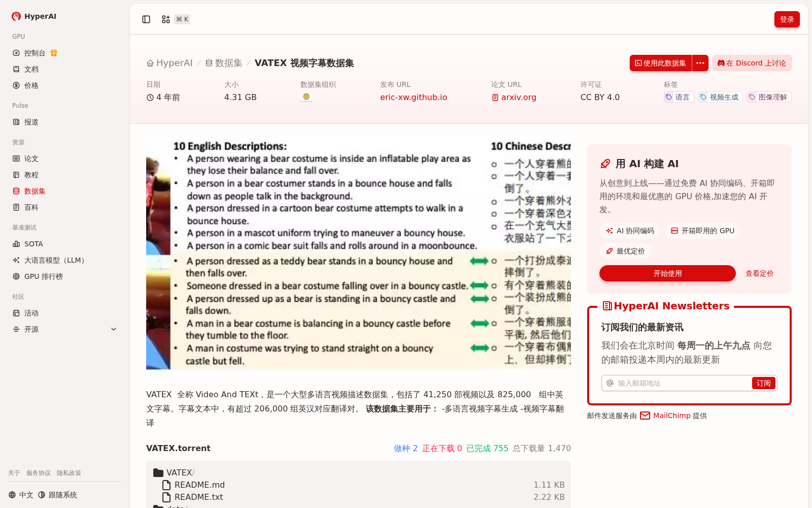Click the VATEX folder icon
812x508 pixels.
158,472
